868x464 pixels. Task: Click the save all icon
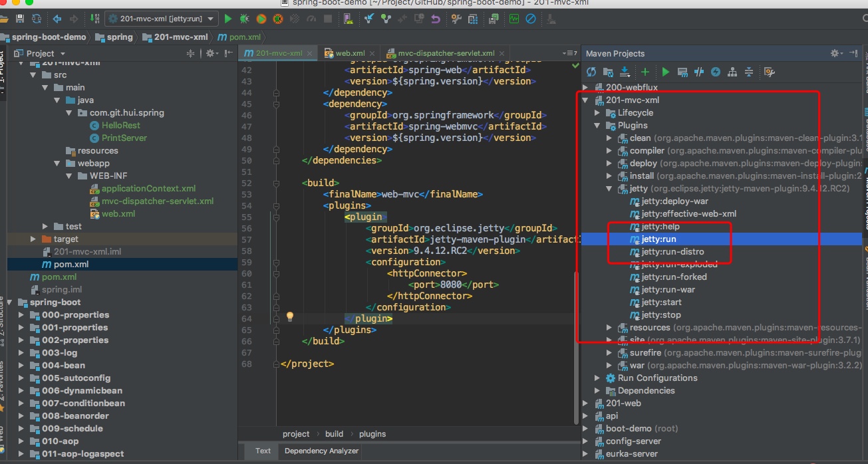[20, 19]
